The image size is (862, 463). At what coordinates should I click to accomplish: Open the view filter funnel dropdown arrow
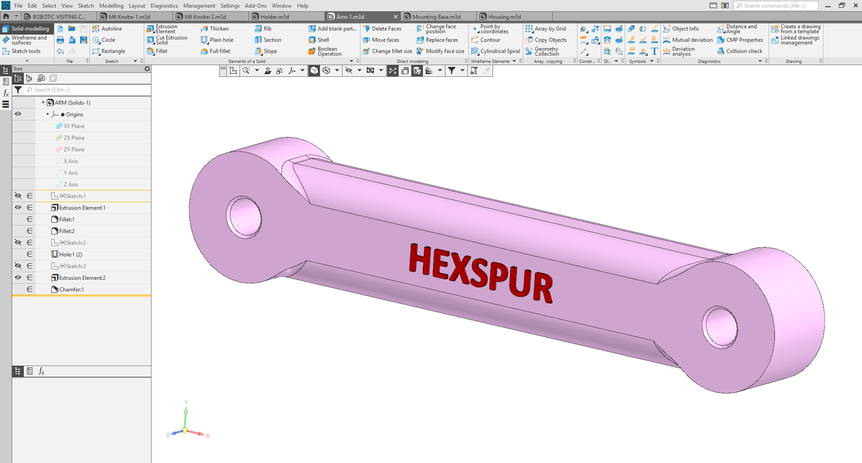coord(462,70)
